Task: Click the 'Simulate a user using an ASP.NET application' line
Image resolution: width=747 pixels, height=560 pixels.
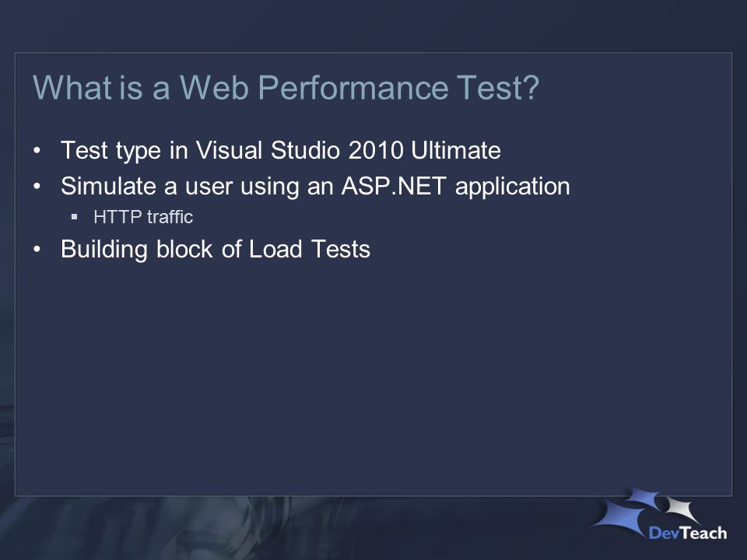Action: click(315, 186)
